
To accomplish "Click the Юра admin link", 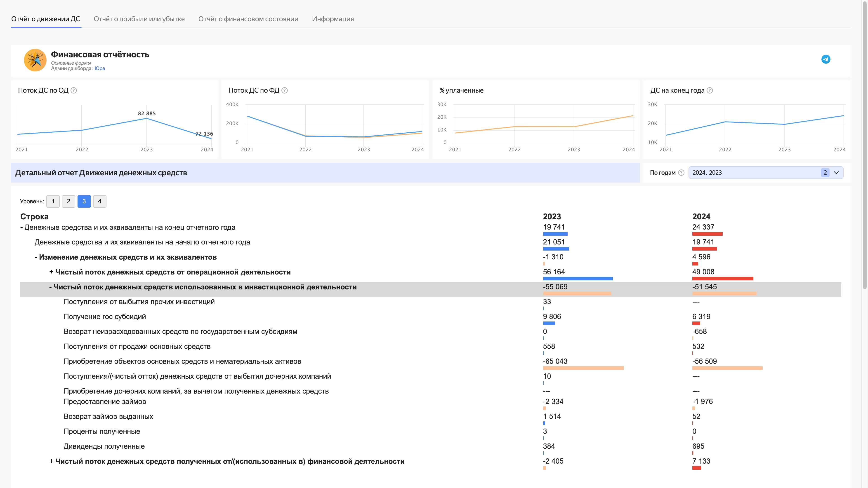I will pyautogui.click(x=100, y=68).
